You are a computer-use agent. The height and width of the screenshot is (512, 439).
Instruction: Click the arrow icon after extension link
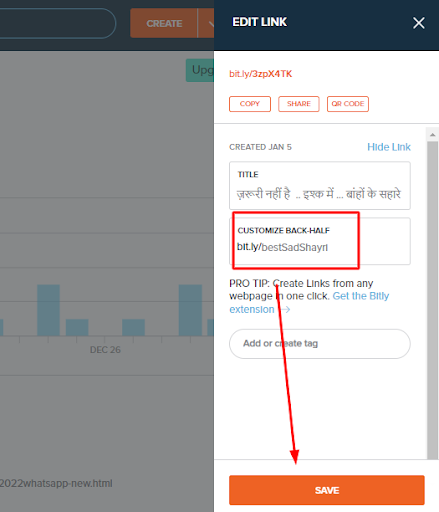[285, 310]
